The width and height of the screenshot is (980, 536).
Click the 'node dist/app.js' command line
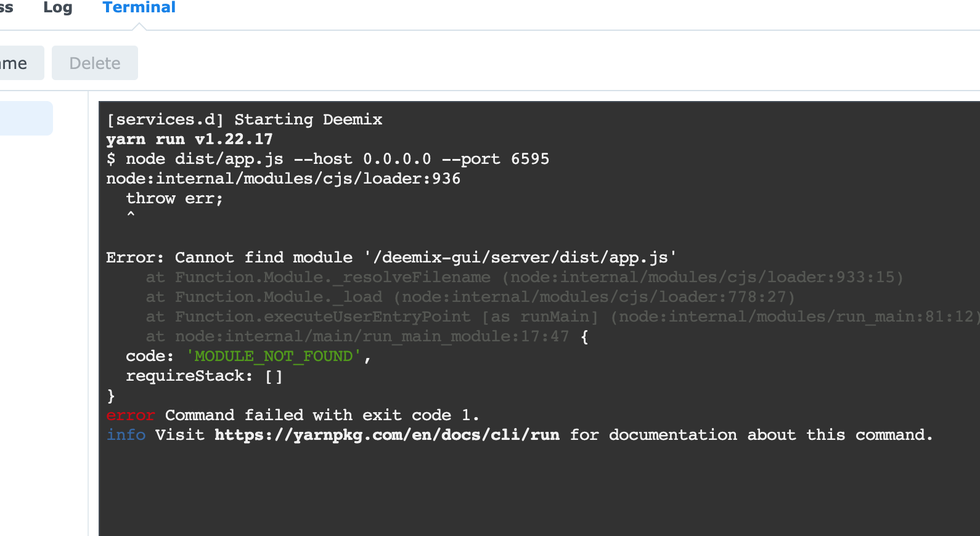(327, 159)
